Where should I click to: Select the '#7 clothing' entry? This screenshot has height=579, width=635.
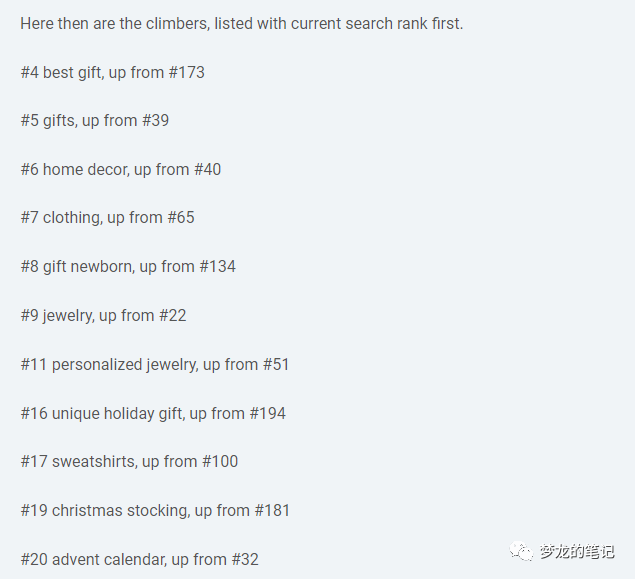click(x=107, y=218)
